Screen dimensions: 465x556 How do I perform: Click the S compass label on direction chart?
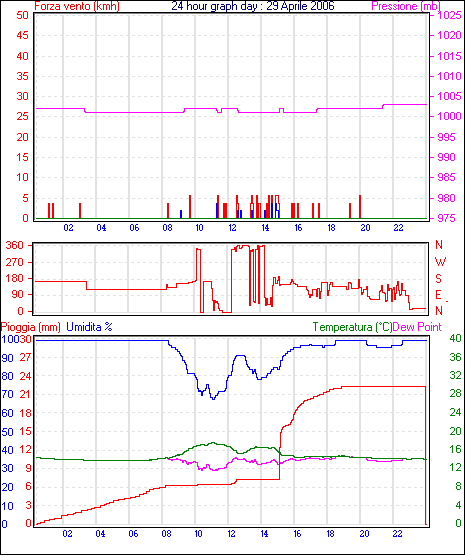[439, 279]
